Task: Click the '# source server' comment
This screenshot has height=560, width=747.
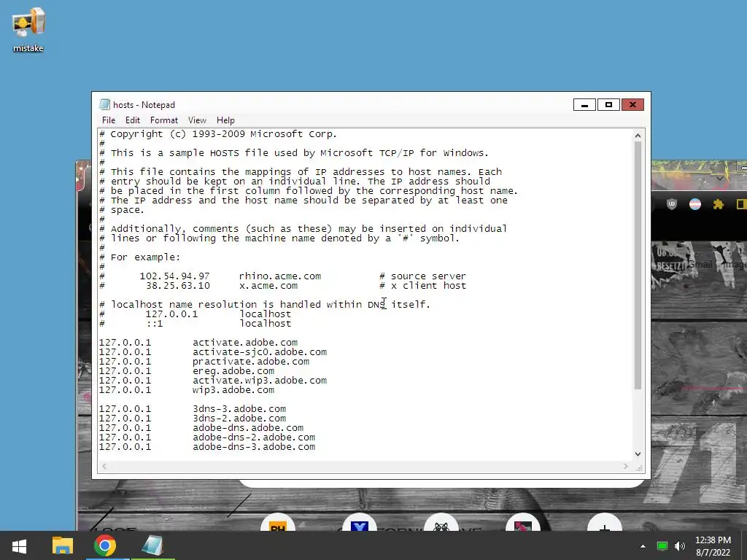Action: point(422,276)
